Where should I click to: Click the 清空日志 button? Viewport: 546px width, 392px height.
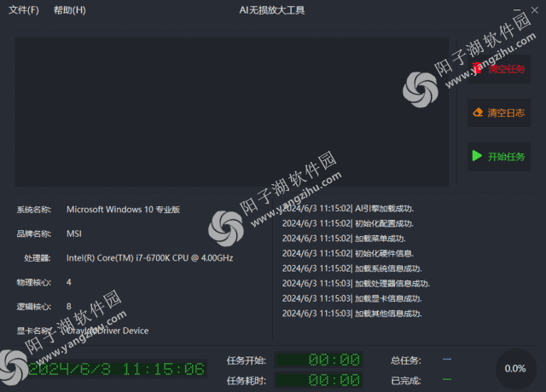point(499,112)
